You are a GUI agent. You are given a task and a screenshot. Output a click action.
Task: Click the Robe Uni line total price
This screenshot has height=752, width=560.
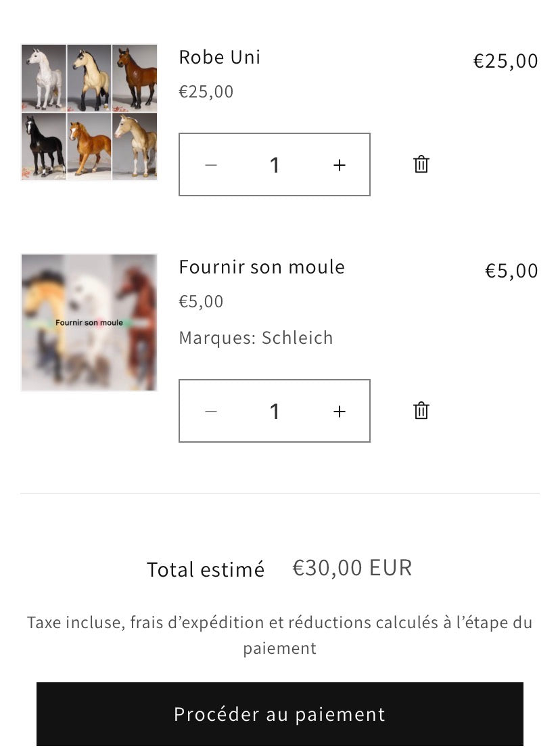point(505,62)
